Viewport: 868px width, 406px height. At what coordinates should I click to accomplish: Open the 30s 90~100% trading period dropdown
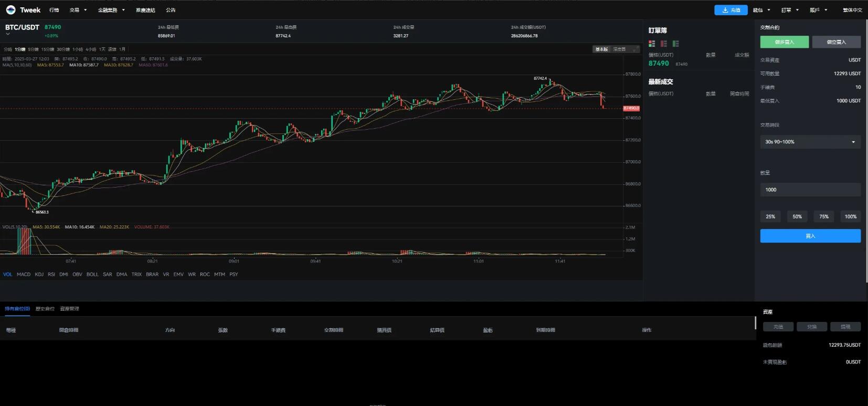[810, 142]
